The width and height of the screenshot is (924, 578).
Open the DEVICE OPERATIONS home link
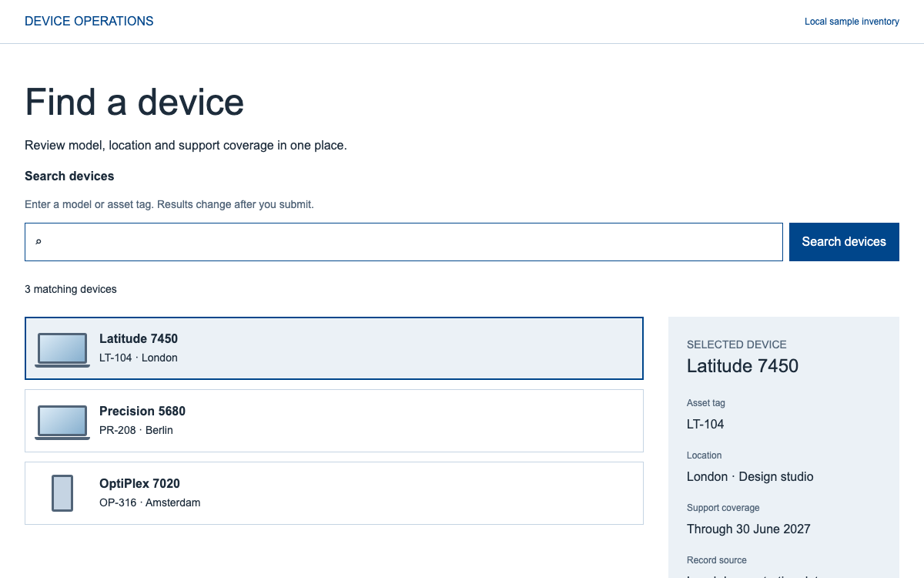coord(89,22)
